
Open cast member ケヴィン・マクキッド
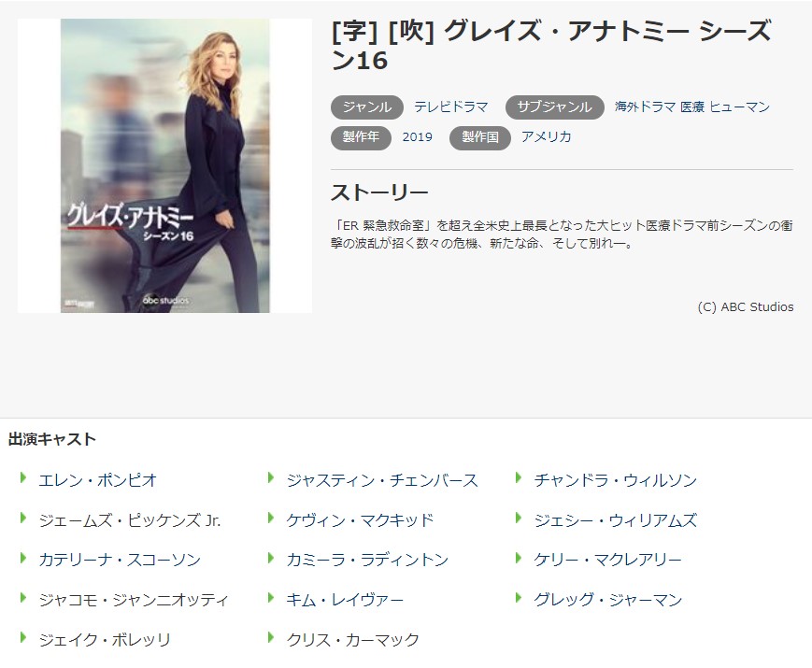tap(360, 519)
